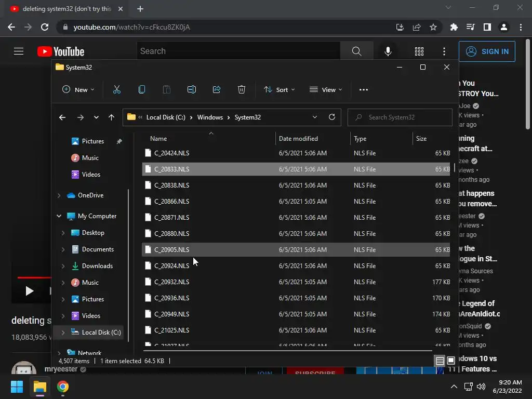Open the View dropdown menu

[326, 89]
